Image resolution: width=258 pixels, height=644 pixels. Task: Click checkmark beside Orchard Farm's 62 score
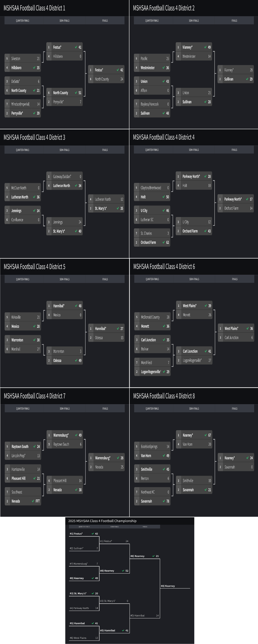[x=164, y=242]
